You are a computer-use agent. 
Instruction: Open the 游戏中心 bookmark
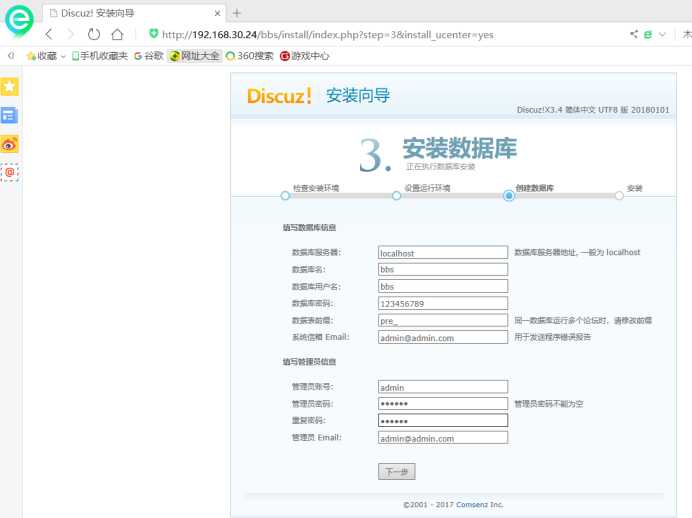[x=305, y=56]
